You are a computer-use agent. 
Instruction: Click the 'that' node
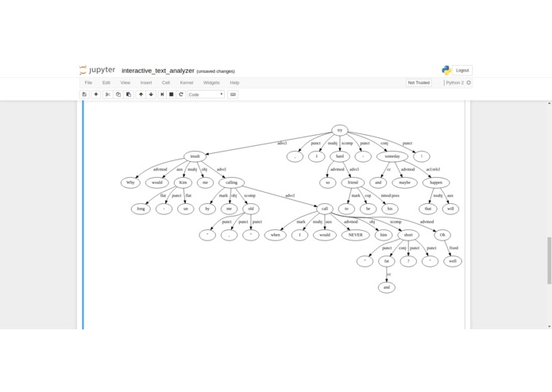(428, 209)
